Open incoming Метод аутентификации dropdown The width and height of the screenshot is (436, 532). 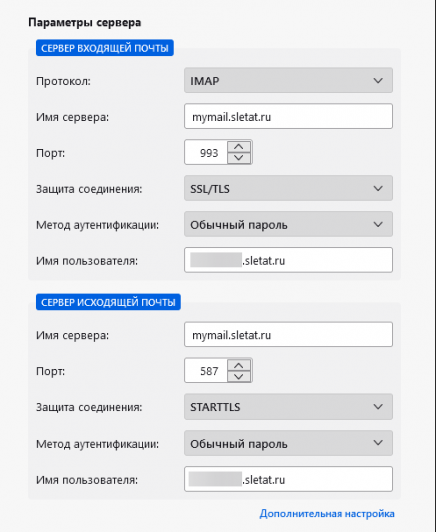click(288, 224)
